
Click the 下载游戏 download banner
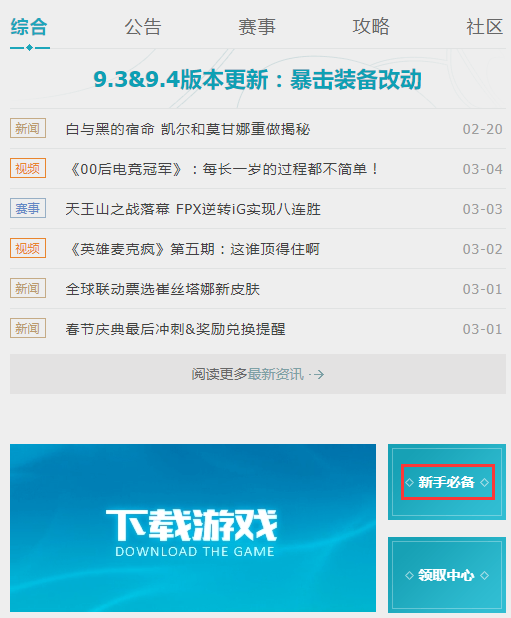click(x=193, y=528)
